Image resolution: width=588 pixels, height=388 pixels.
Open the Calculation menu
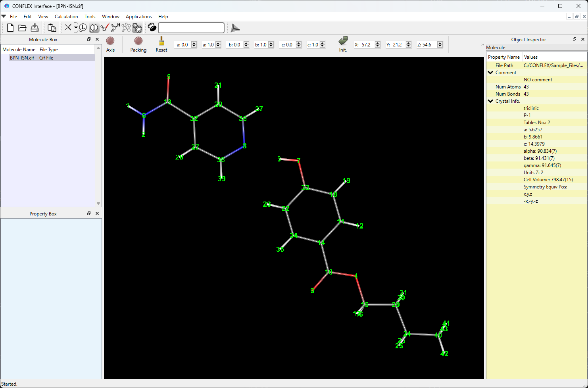[x=66, y=17]
